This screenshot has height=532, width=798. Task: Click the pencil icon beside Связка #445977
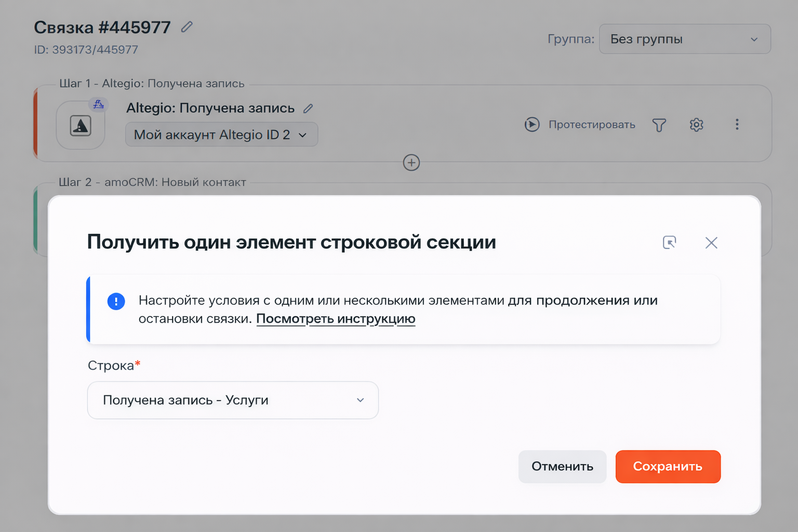[x=187, y=27]
